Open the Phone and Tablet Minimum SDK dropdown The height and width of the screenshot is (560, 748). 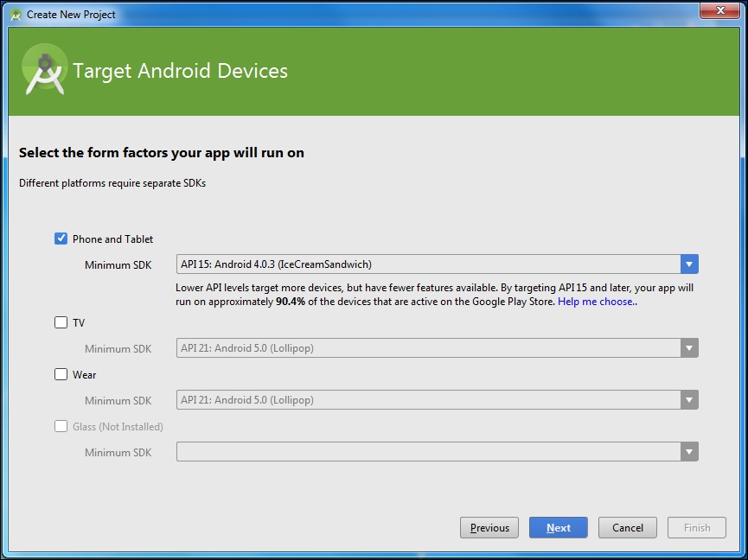[688, 264]
